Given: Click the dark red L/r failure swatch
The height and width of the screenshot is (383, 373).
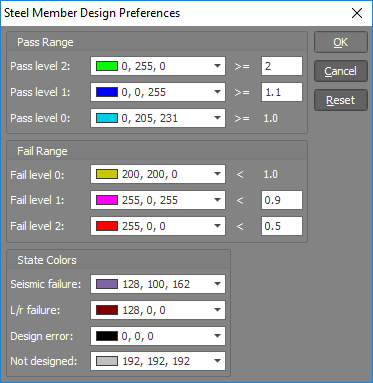Looking at the screenshot, I should [x=107, y=310].
